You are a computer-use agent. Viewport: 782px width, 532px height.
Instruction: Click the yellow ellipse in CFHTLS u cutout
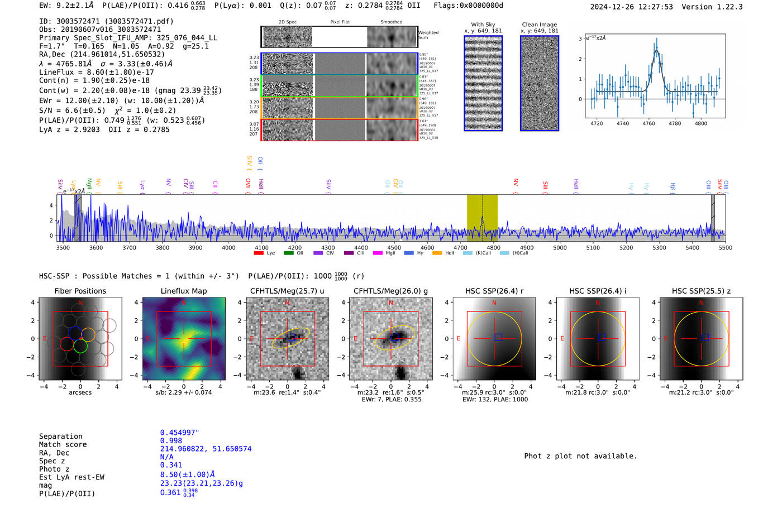(290, 338)
